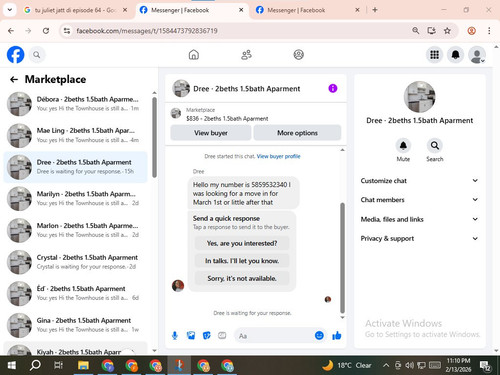The width and height of the screenshot is (500, 375).
Task: Open the Marlon conversation
Action: [75, 230]
